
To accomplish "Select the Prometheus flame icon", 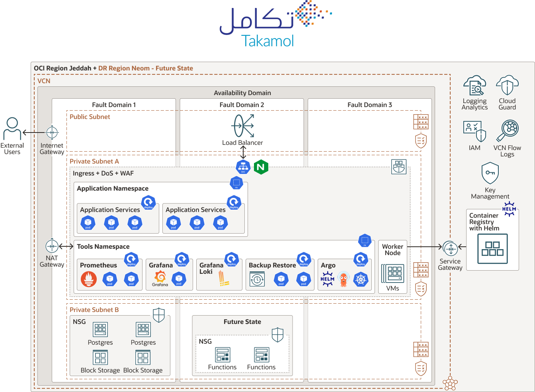I will coord(88,279).
